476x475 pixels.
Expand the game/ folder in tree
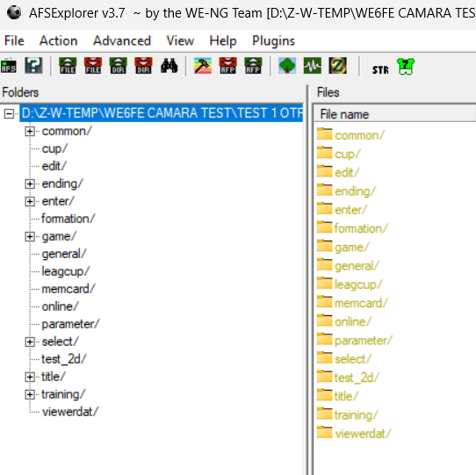click(x=30, y=236)
